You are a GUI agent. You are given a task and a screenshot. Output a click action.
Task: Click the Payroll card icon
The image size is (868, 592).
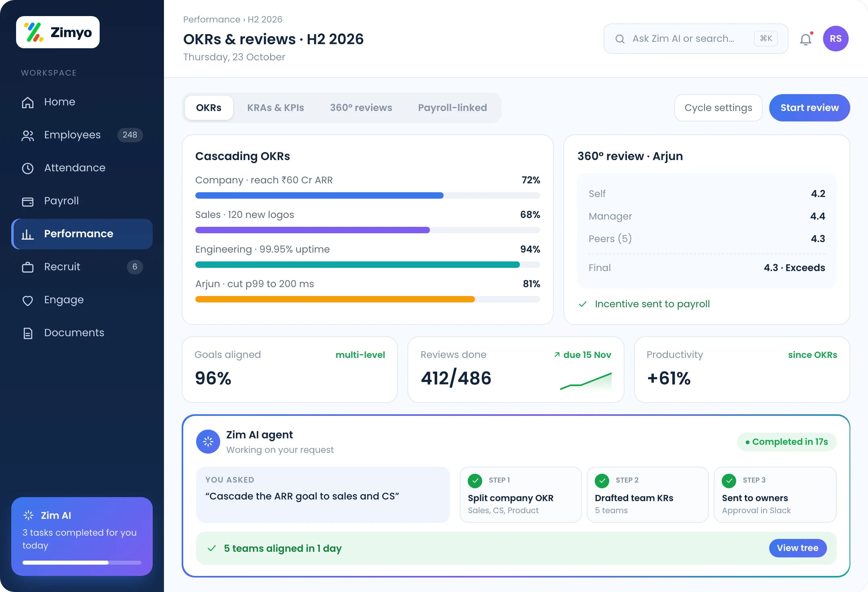[28, 201]
